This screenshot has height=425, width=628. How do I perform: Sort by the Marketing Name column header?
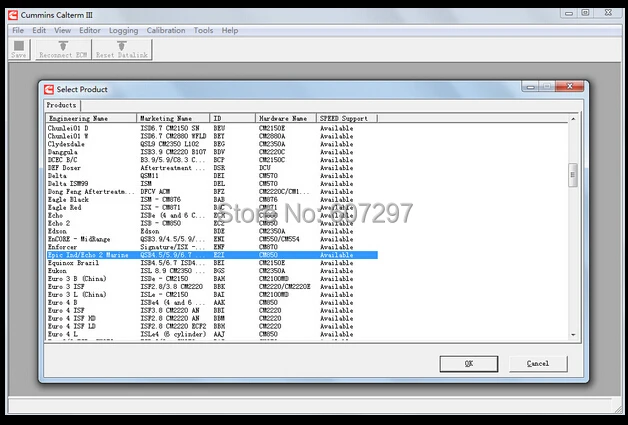pos(173,118)
